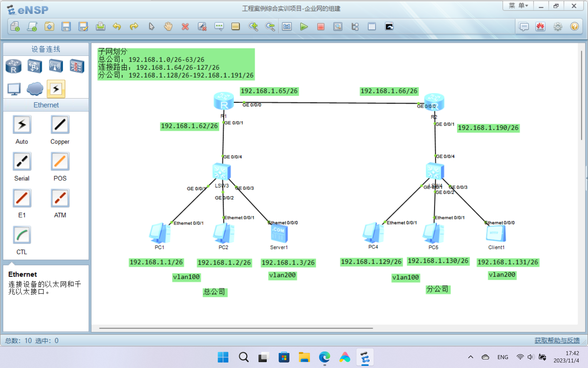Click the fit-to-window 1:1 icon

pyautogui.click(x=287, y=27)
